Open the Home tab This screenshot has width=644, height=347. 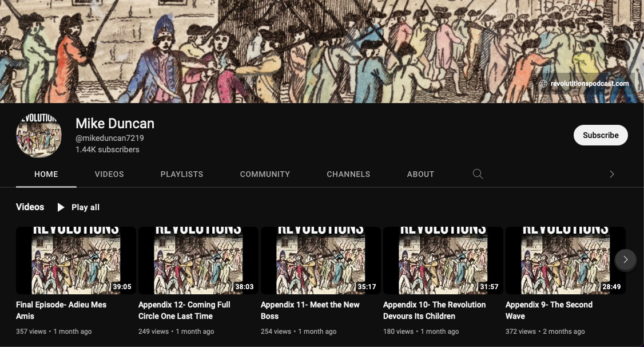tap(46, 174)
